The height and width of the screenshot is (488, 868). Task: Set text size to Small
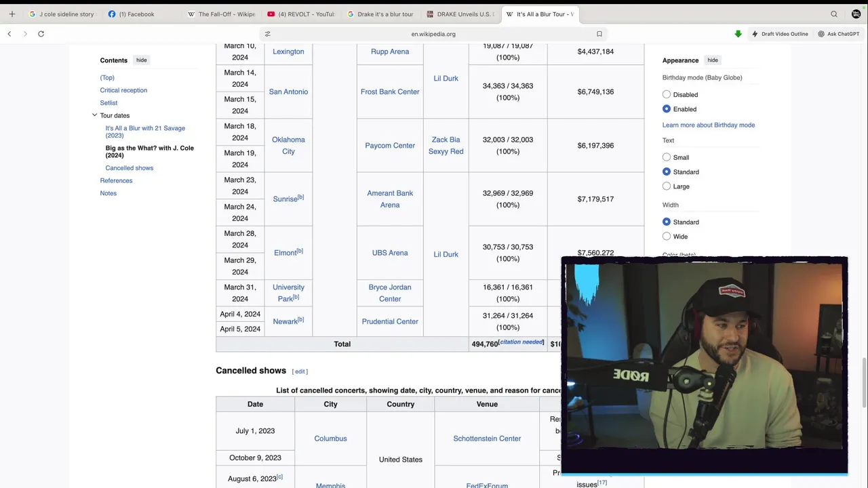pyautogui.click(x=667, y=157)
